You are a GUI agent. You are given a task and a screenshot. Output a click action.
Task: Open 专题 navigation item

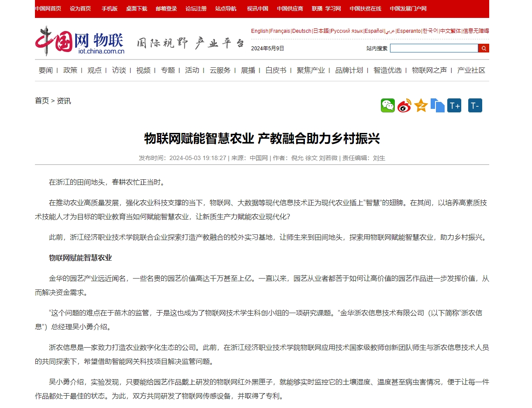coord(168,70)
